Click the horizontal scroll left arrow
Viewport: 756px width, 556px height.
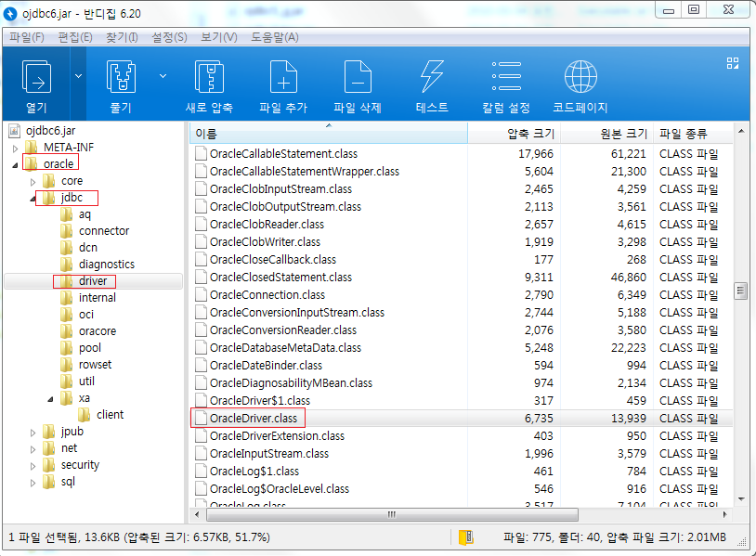(x=197, y=514)
